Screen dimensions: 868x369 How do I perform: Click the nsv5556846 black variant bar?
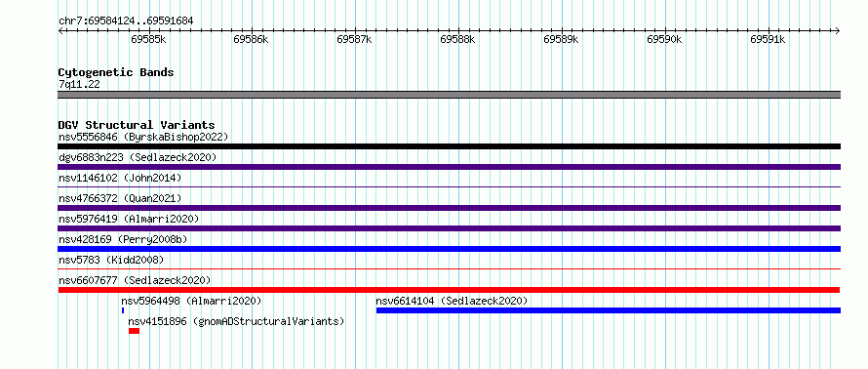click(449, 146)
